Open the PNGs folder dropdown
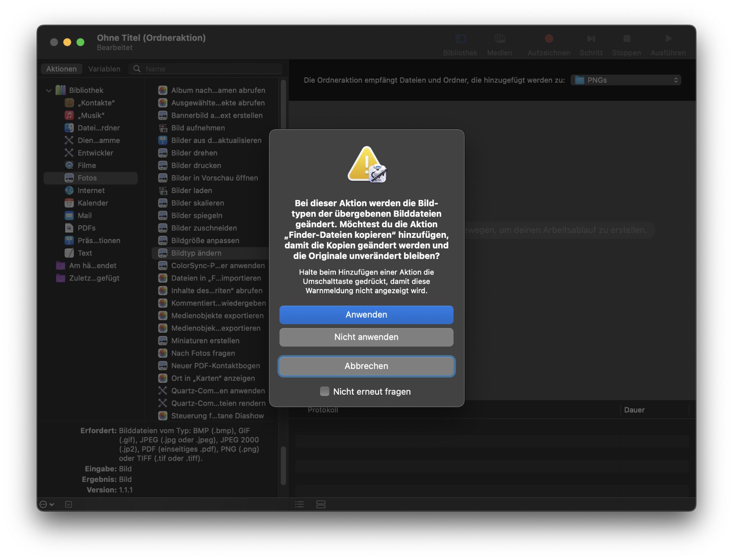 coord(625,80)
